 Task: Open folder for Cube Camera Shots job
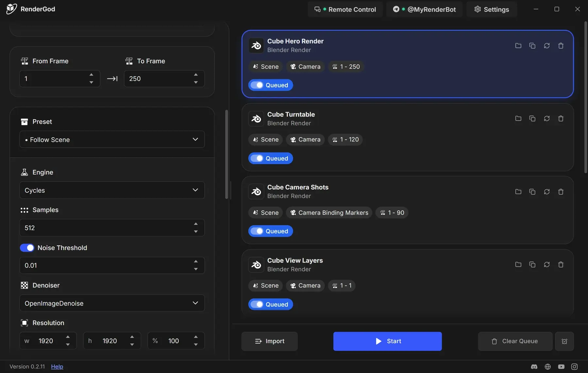pos(518,192)
